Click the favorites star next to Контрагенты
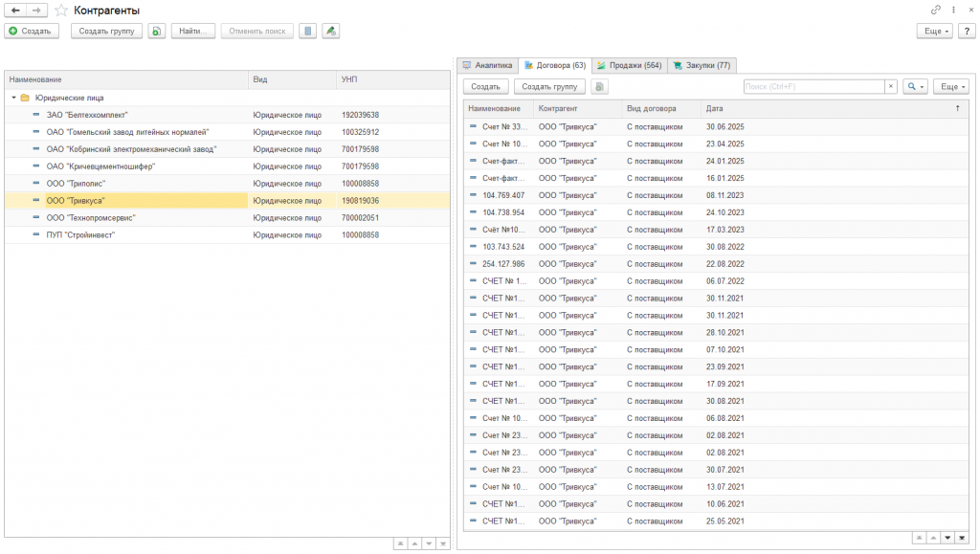This screenshot has width=980, height=554. [x=61, y=10]
